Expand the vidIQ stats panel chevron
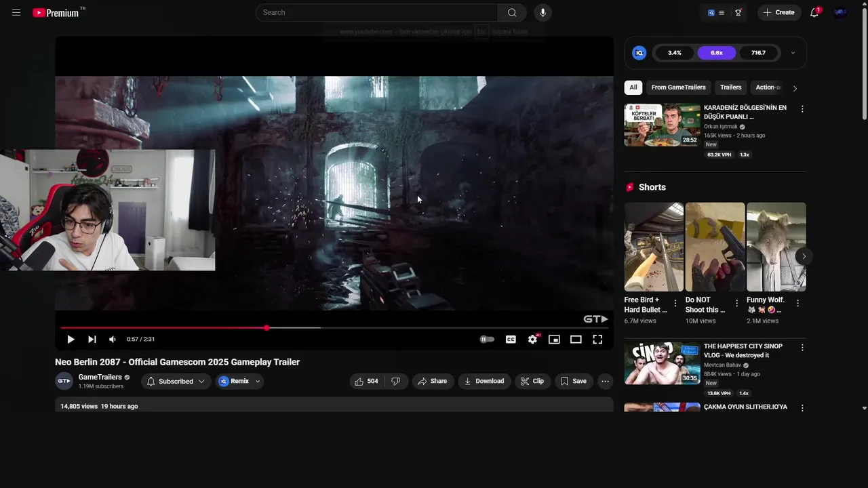 click(x=793, y=53)
